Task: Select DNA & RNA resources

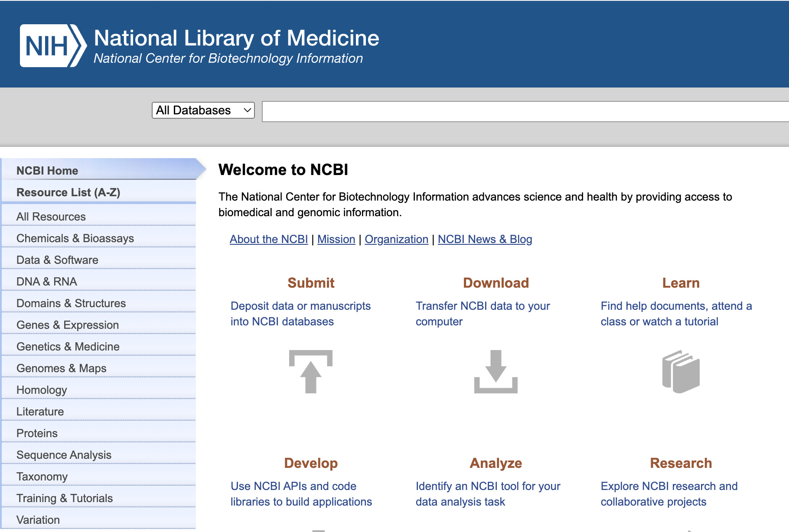Action: click(46, 281)
